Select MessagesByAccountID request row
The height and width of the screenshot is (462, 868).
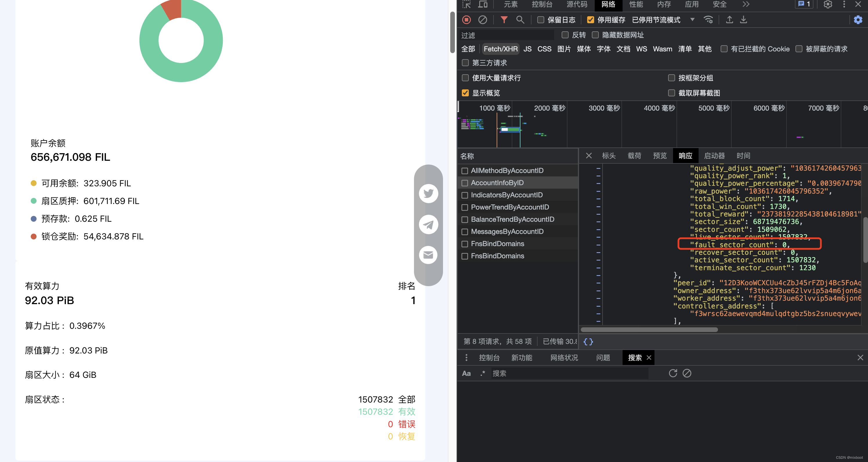(518, 232)
